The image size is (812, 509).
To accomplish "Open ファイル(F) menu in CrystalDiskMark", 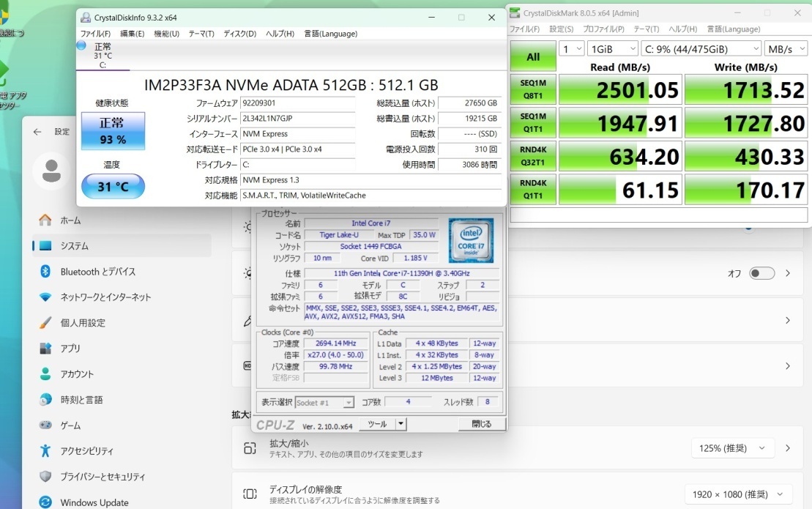I will 524,29.
